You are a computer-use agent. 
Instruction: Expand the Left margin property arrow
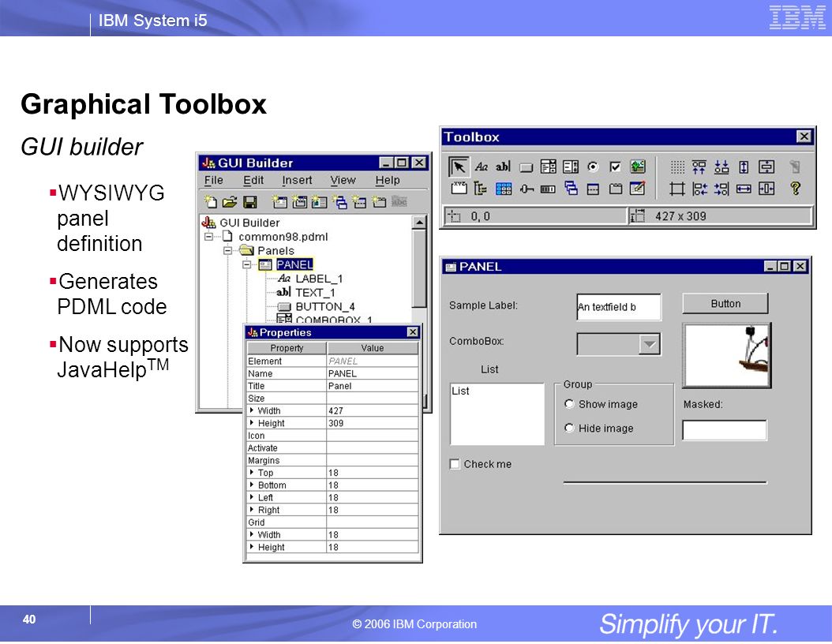point(252,497)
